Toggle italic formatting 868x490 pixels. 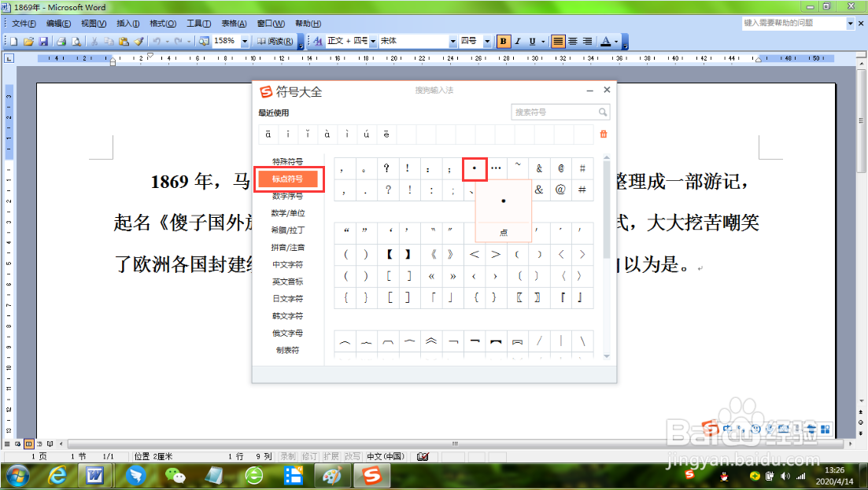(x=518, y=42)
